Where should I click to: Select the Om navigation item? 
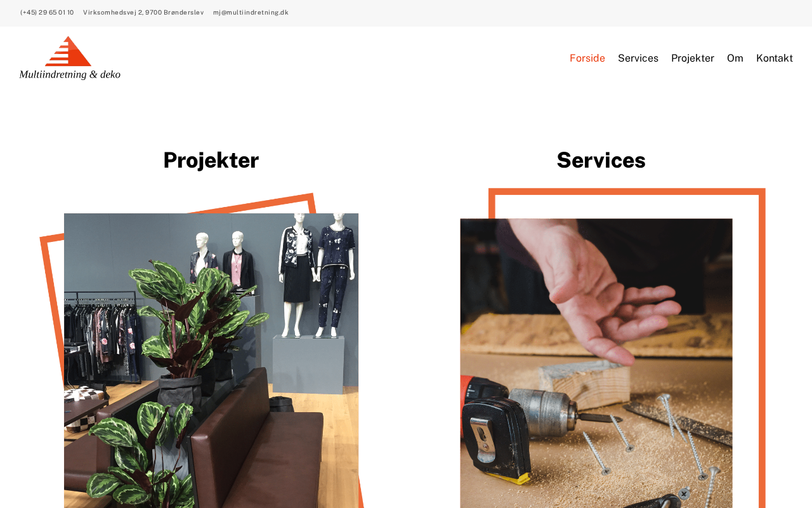click(x=735, y=58)
